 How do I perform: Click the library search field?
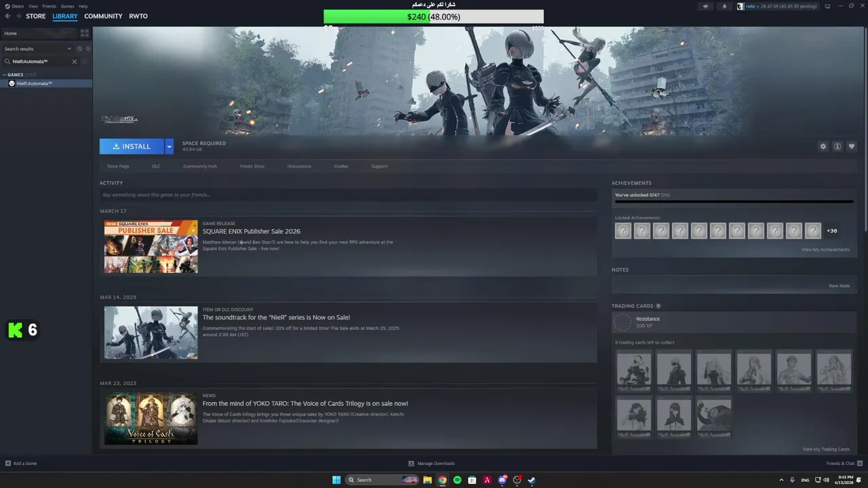point(39,62)
